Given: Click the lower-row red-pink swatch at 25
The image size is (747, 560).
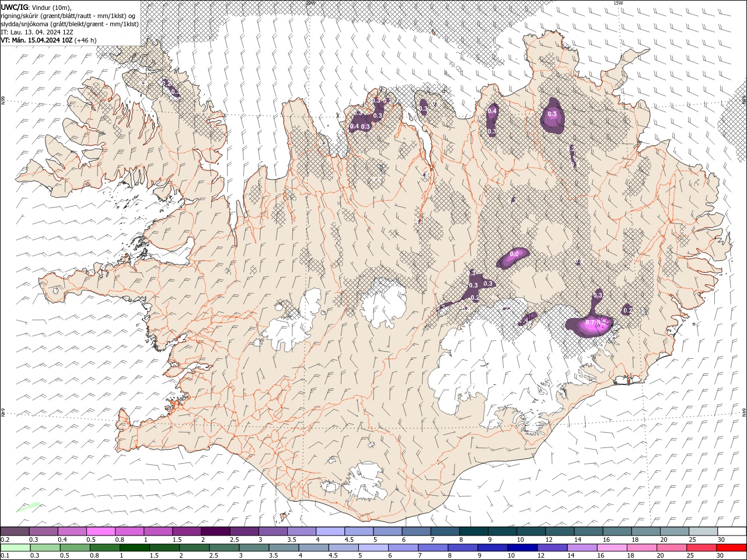Looking at the screenshot, I should click(701, 548).
